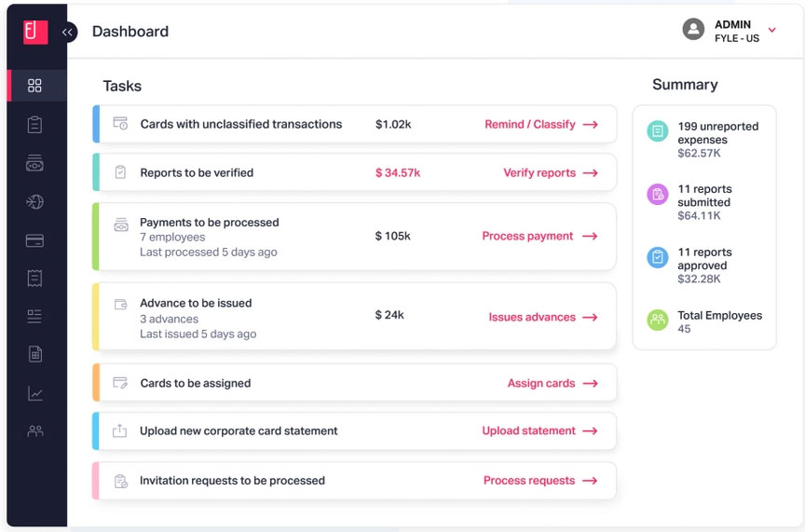
Task: Open the clipboard reports icon in the sidebar
Action: [x=35, y=125]
